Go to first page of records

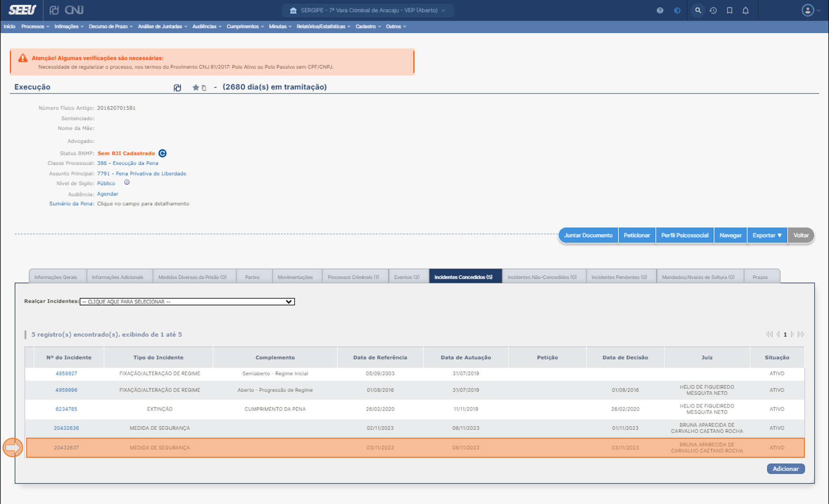tap(769, 335)
